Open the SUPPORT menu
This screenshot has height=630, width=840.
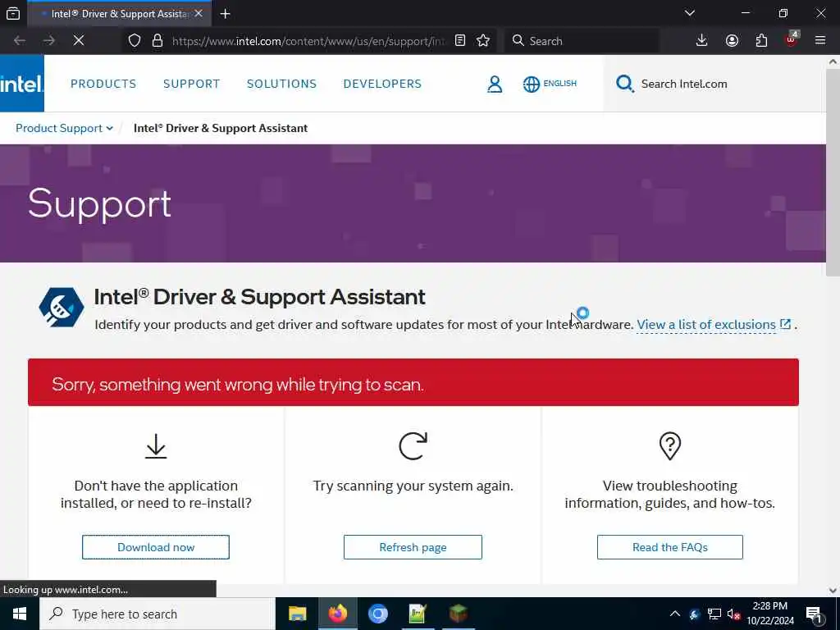point(192,84)
